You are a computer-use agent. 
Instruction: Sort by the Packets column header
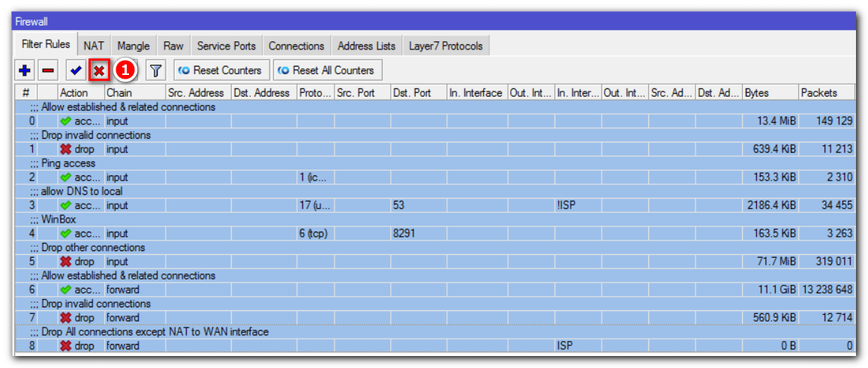825,93
